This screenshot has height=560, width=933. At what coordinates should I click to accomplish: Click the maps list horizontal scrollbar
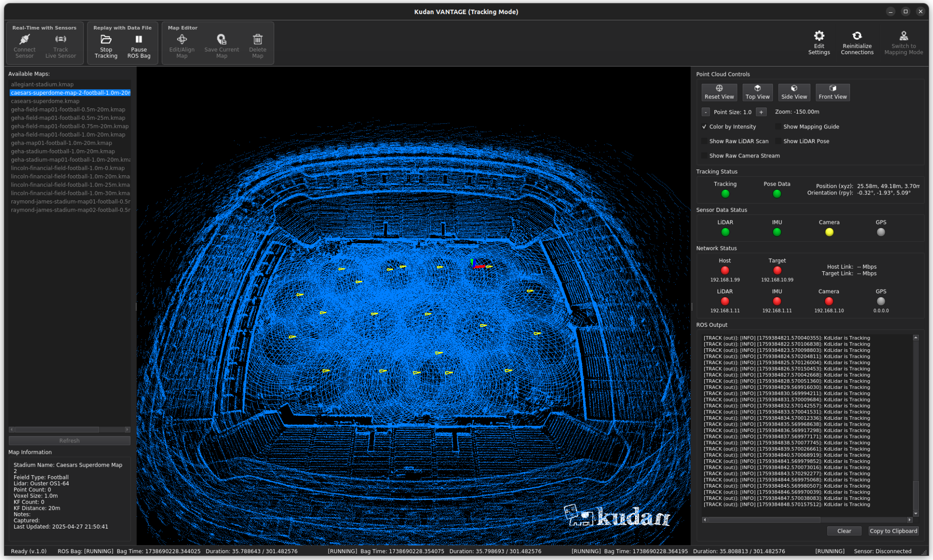pos(57,429)
